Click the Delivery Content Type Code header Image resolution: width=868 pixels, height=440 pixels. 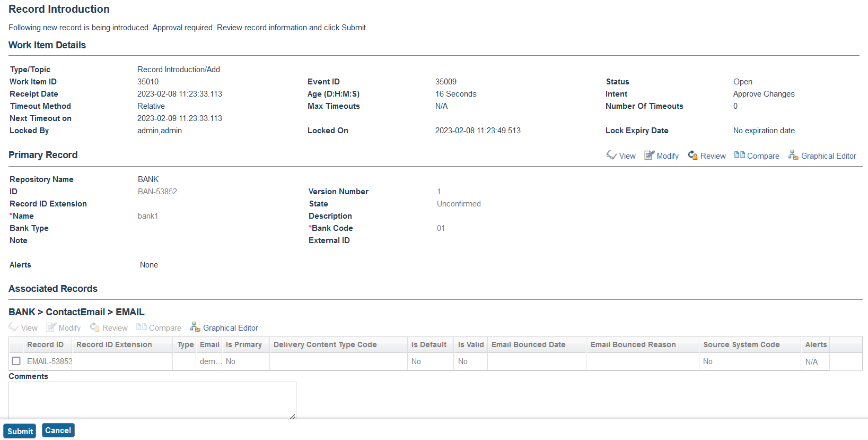coord(325,344)
